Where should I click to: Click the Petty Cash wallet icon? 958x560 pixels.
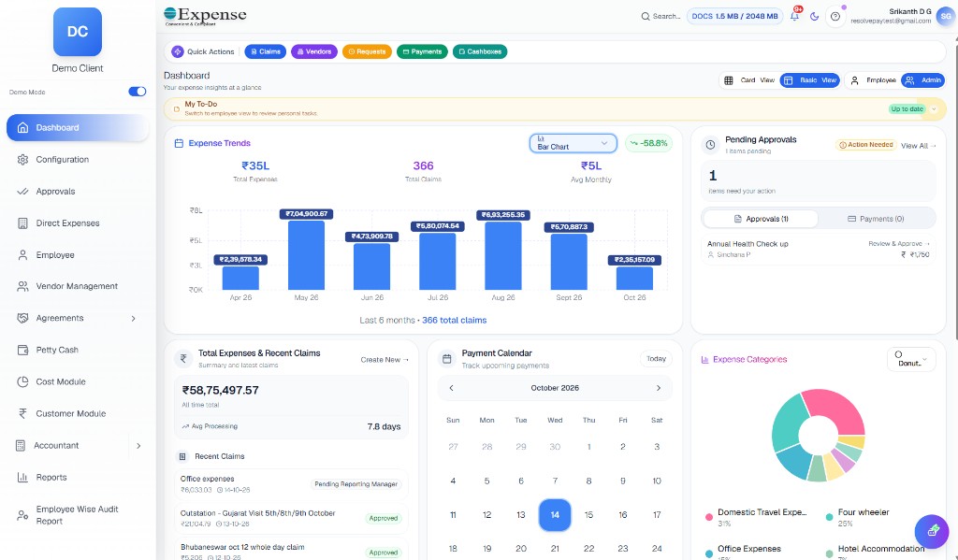22,350
